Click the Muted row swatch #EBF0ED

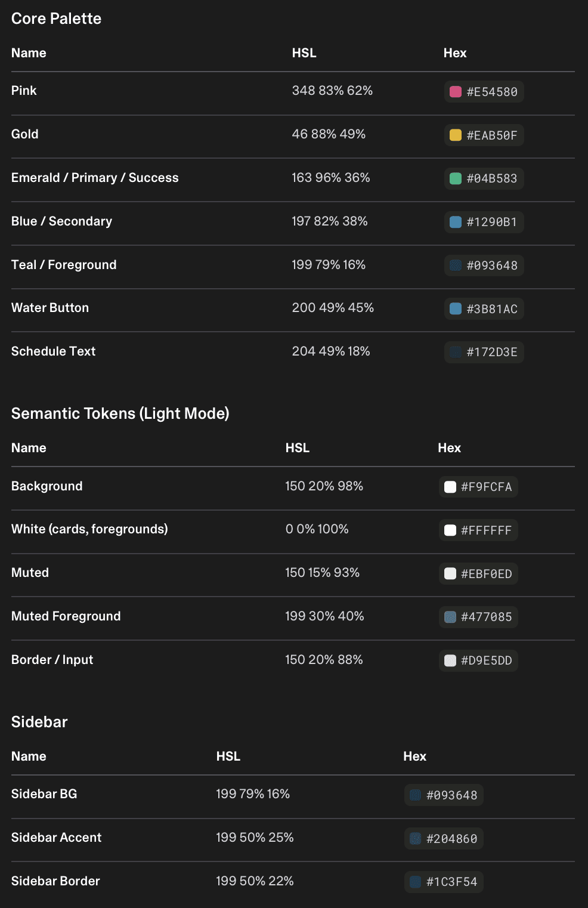point(450,574)
